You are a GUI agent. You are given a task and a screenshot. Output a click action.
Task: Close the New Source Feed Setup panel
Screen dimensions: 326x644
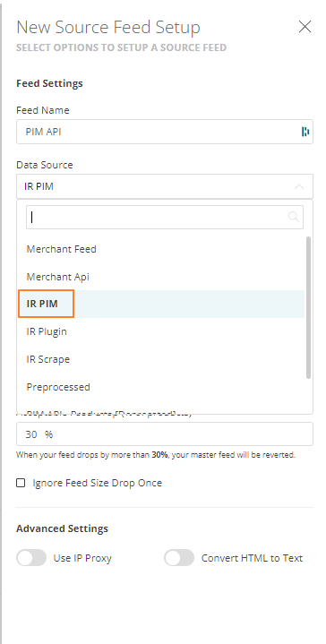pos(305,27)
